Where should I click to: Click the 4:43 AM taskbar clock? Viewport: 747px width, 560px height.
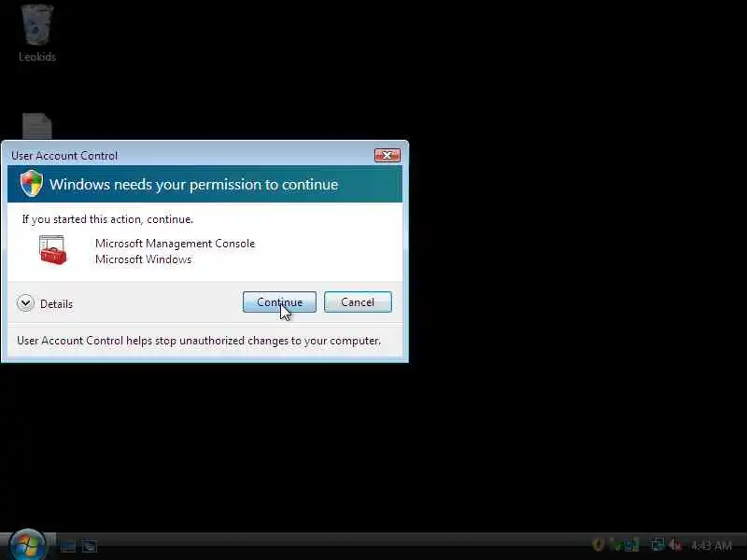[x=711, y=545]
